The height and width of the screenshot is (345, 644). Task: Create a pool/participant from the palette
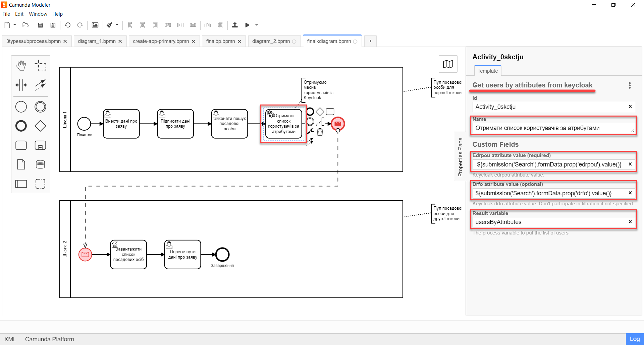[21, 184]
